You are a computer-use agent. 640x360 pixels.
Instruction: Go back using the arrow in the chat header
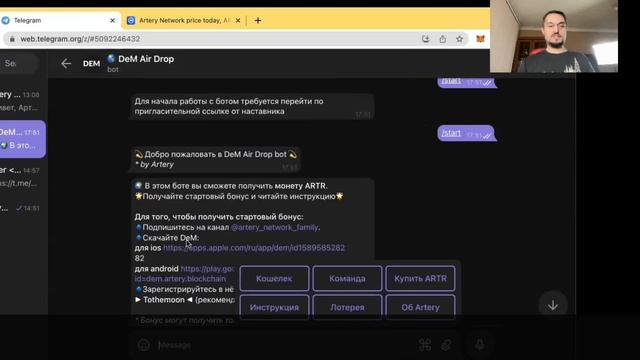66,64
